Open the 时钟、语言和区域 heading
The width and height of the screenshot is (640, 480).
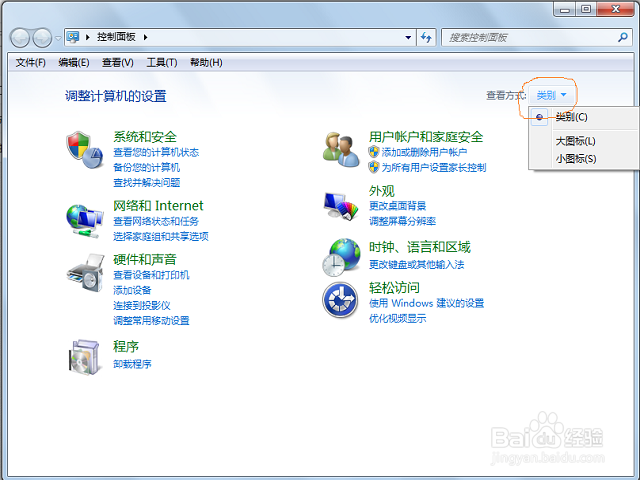420,247
